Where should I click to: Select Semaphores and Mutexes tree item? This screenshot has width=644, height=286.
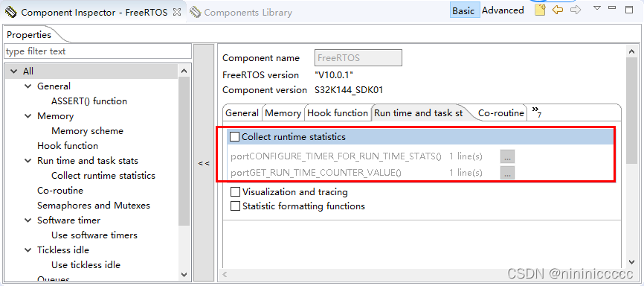(94, 206)
